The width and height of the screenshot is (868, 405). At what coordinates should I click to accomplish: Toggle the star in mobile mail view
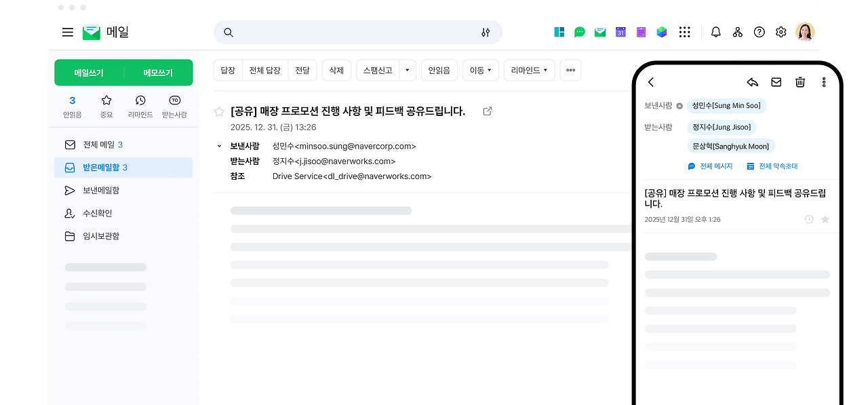click(x=825, y=219)
